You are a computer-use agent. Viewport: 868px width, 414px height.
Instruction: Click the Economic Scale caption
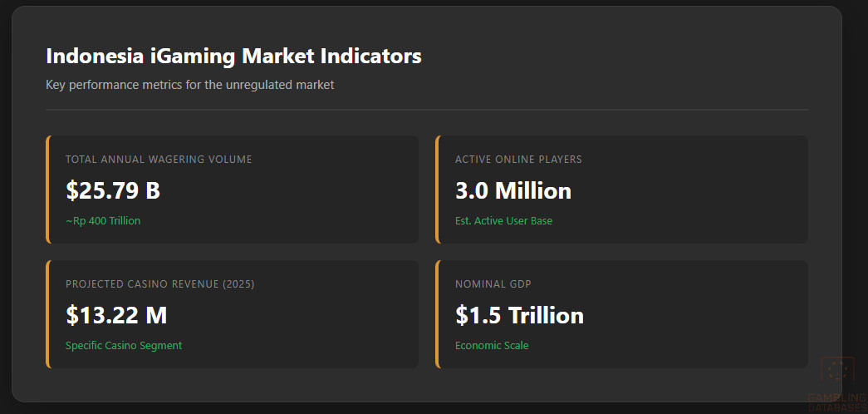[492, 346]
